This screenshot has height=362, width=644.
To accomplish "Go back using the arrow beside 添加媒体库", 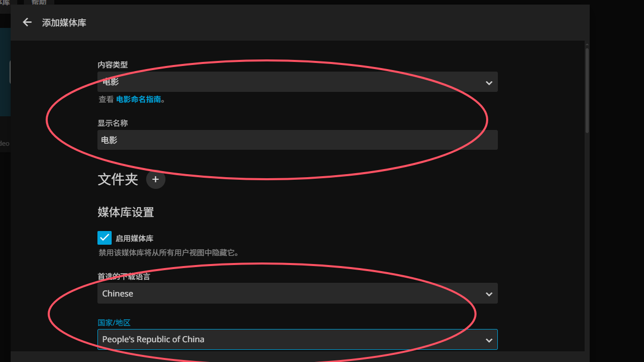I will 27,22.
